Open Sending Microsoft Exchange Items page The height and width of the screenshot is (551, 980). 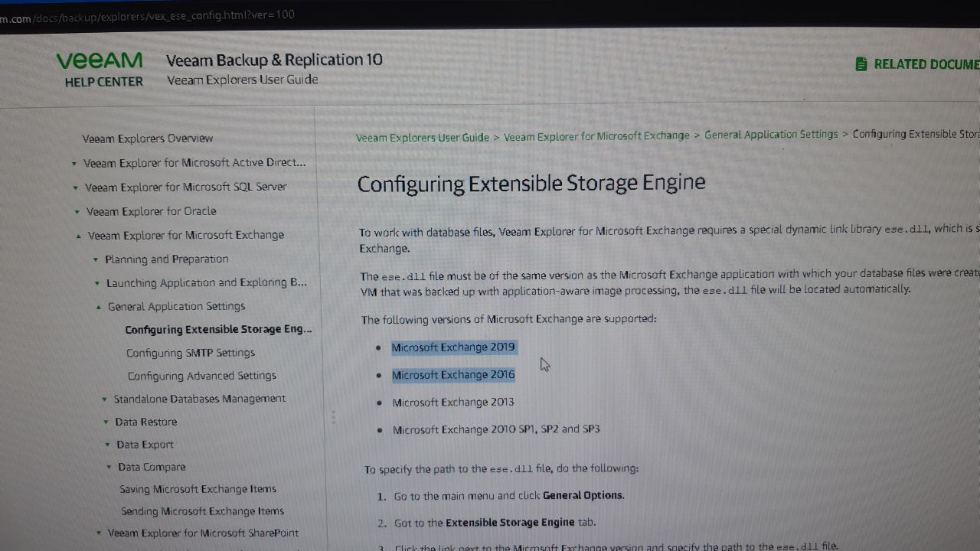pyautogui.click(x=203, y=511)
